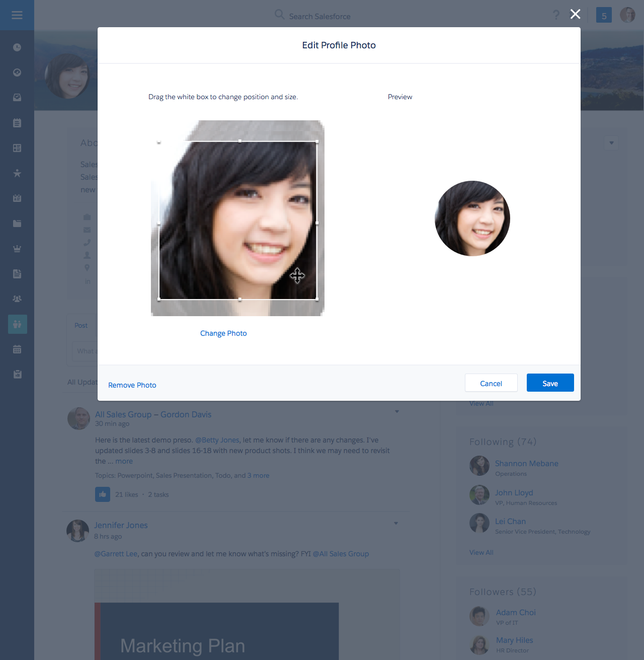The image size is (644, 660).
Task: Click the large profile photo in page header
Action: click(x=67, y=76)
